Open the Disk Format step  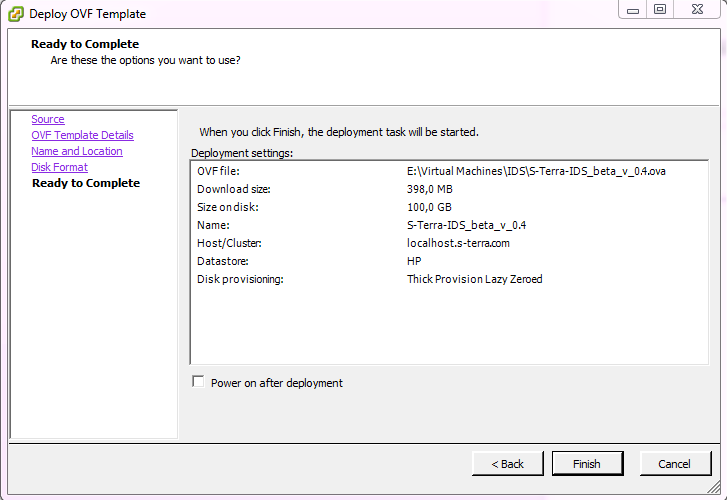59,167
